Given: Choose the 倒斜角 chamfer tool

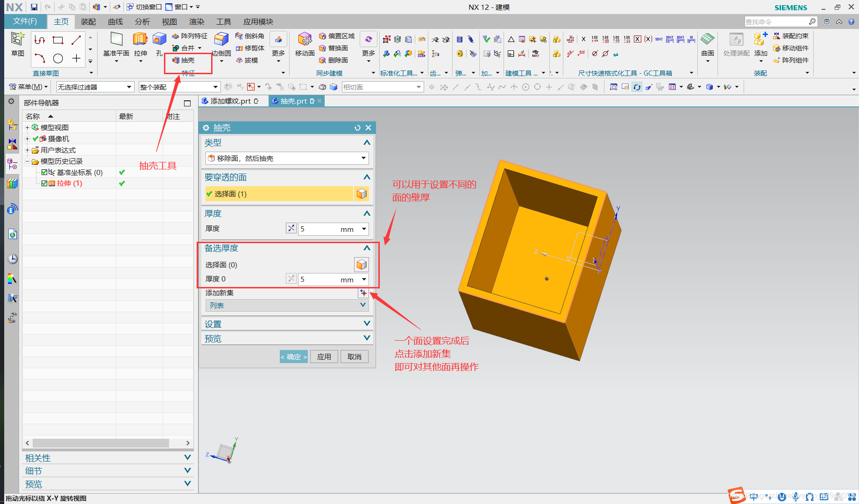Looking at the screenshot, I should tap(250, 36).
